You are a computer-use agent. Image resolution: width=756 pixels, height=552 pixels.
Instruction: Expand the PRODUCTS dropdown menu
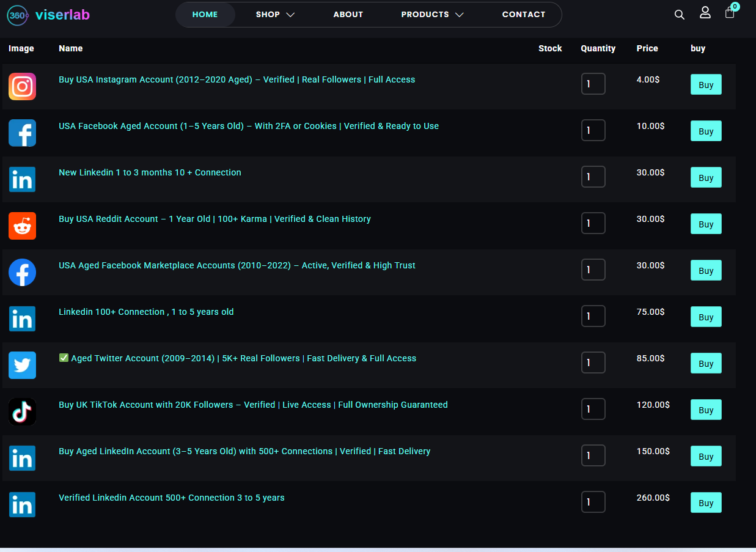click(432, 15)
